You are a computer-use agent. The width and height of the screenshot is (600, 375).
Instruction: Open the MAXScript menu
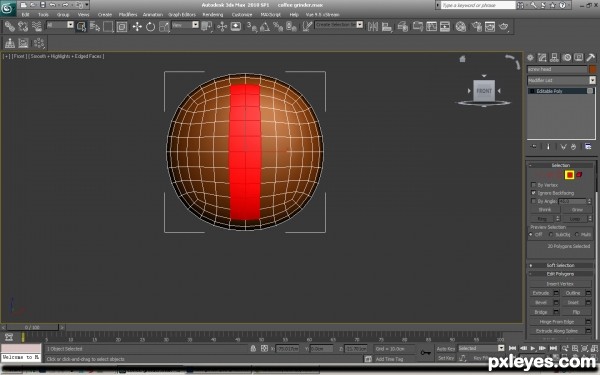(271, 15)
